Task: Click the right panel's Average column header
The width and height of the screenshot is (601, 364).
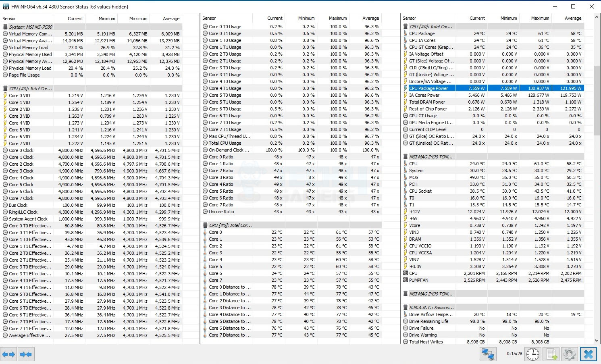Action: pyautogui.click(x=568, y=18)
